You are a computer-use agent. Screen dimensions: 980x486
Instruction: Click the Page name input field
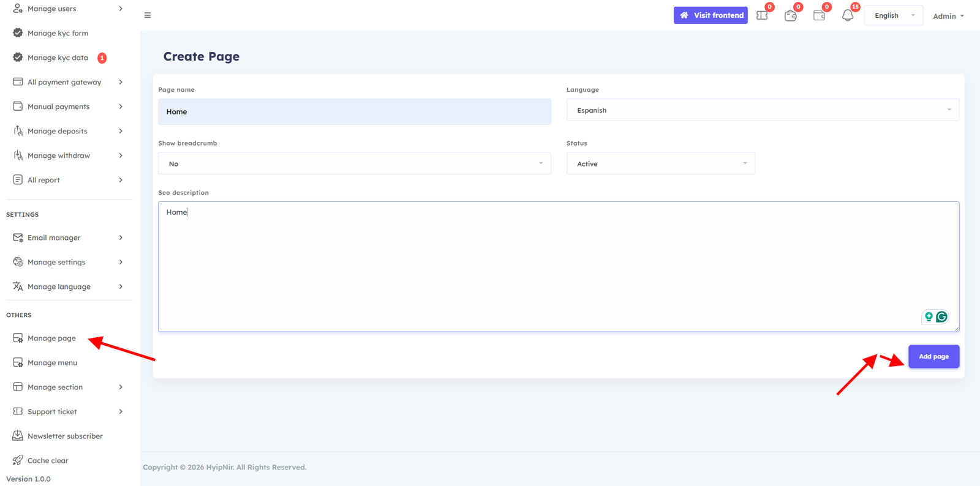click(355, 111)
